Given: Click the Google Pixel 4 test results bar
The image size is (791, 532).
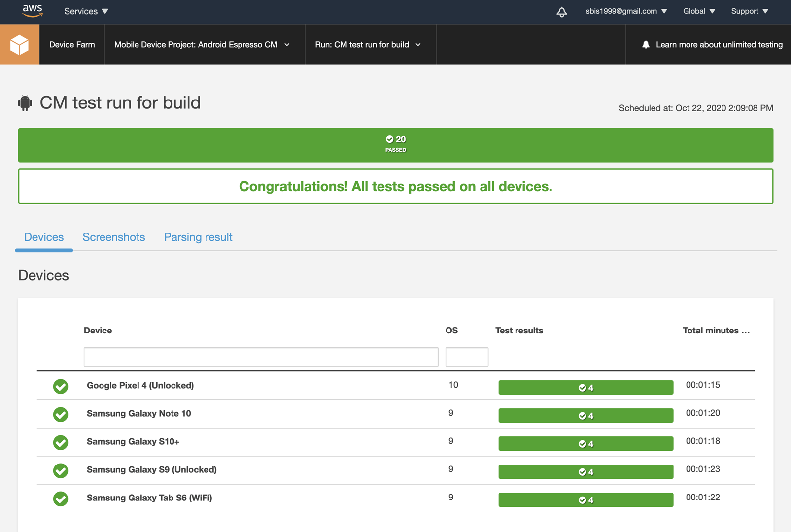Looking at the screenshot, I should (586, 387).
